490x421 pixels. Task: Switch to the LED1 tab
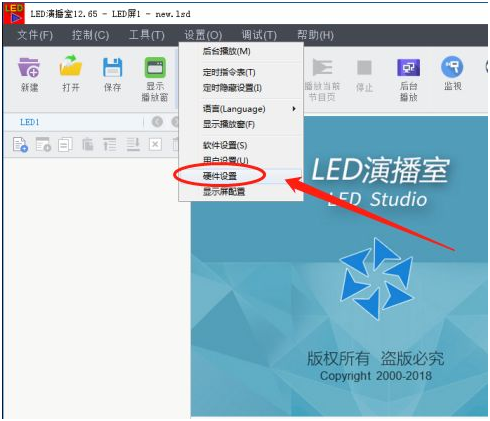pyautogui.click(x=30, y=122)
